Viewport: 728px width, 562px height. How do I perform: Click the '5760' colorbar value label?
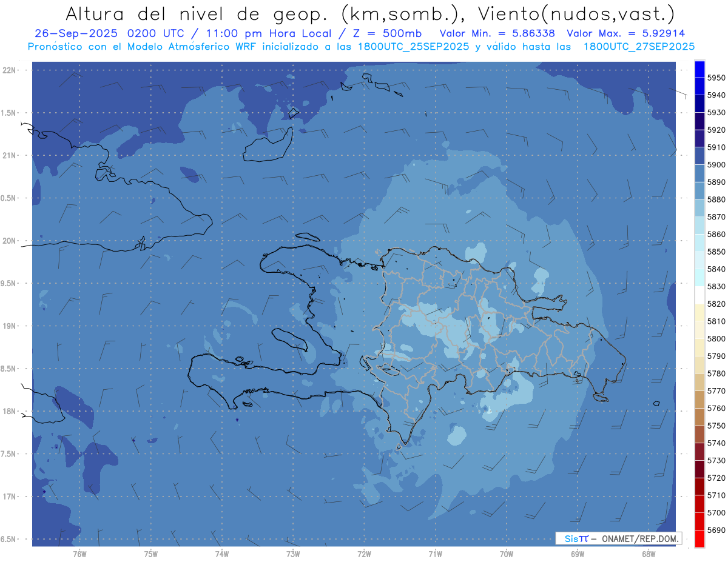click(x=716, y=408)
